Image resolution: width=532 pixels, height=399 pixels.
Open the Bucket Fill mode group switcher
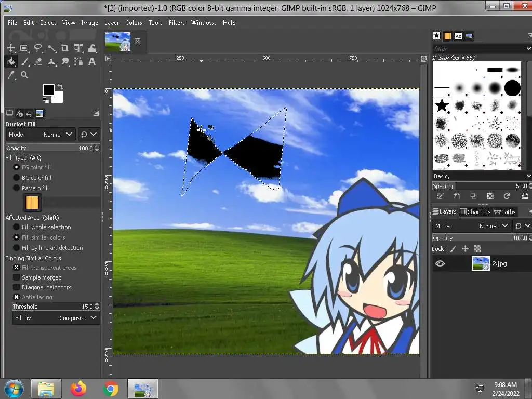(x=88, y=135)
